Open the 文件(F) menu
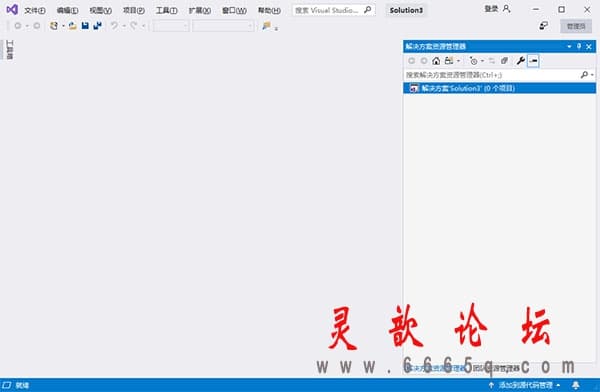600x392 pixels. click(35, 10)
